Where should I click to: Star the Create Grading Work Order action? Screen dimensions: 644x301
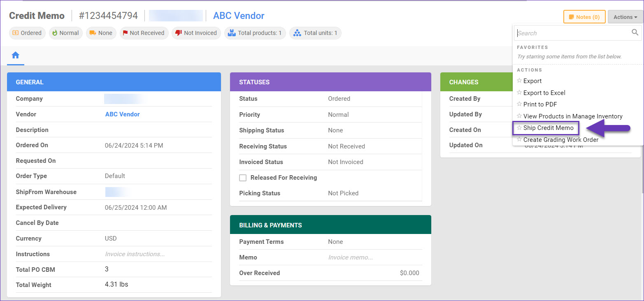pos(519,140)
